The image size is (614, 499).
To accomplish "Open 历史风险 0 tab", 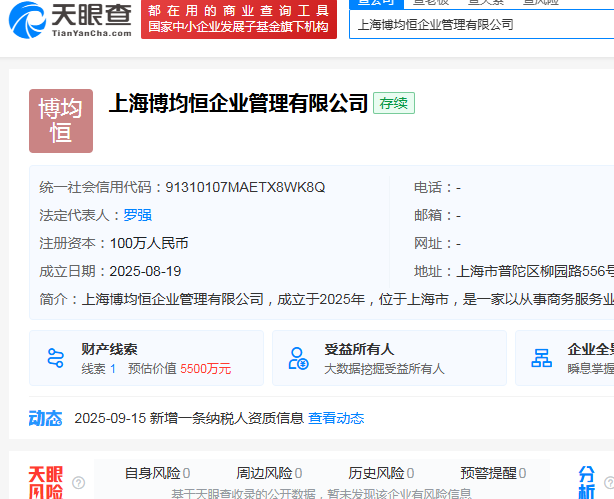I will (381, 473).
